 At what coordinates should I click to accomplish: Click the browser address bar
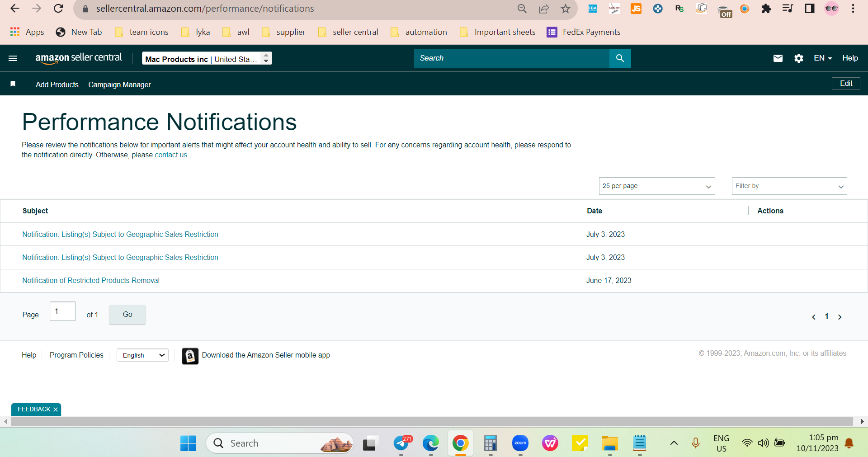click(298, 9)
